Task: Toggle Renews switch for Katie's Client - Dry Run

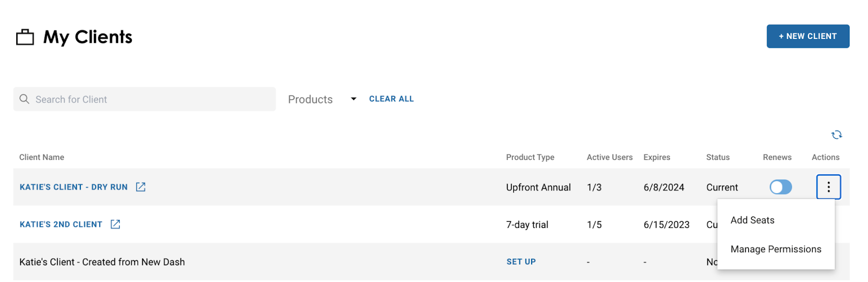Action: (x=781, y=187)
